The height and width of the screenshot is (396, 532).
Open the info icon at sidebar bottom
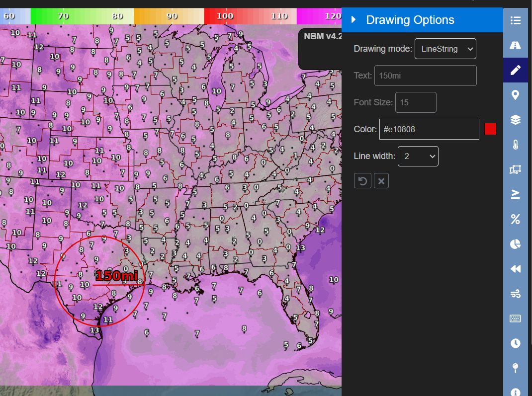516,392
